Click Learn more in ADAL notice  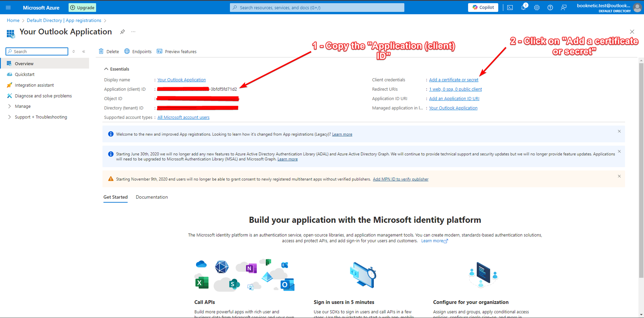tap(288, 159)
